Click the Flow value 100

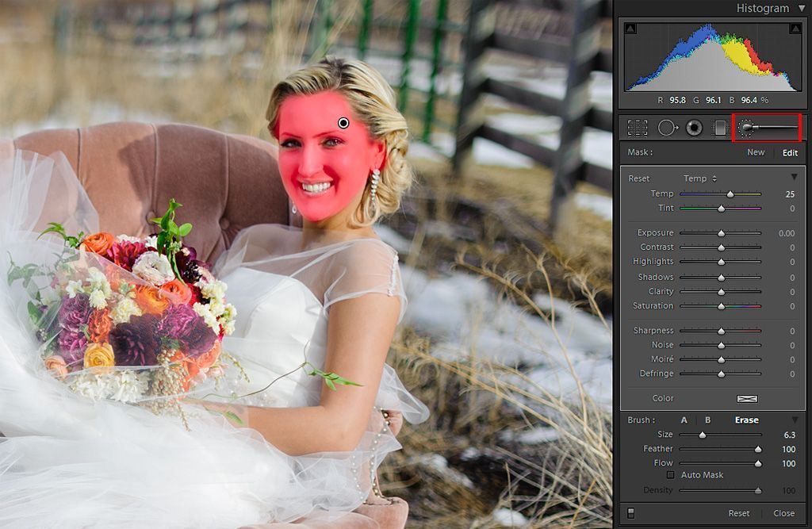(x=788, y=464)
